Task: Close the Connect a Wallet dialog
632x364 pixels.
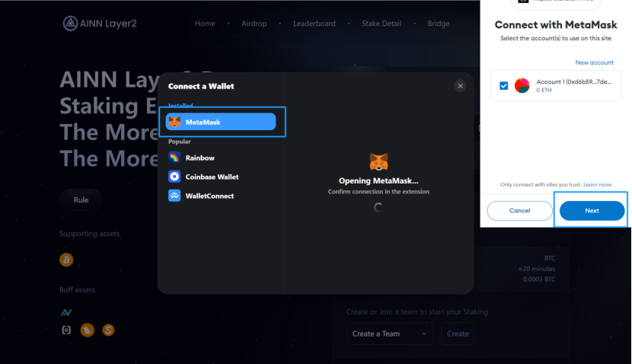Action: pyautogui.click(x=460, y=86)
